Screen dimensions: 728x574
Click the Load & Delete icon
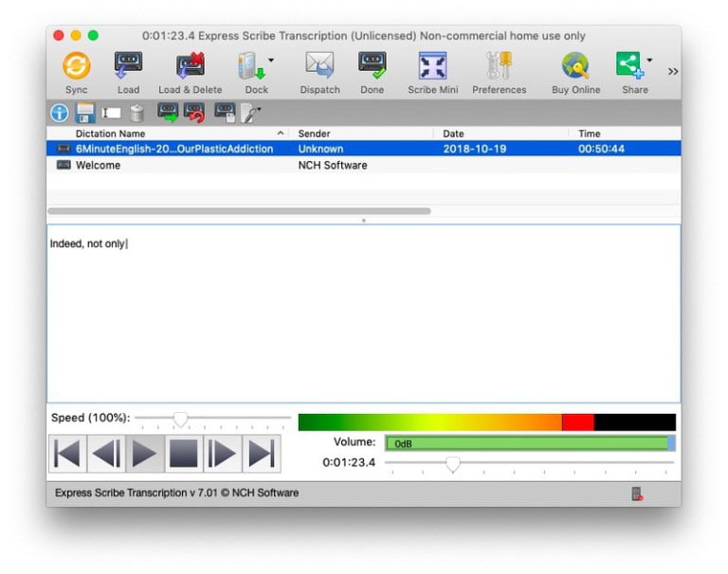(x=190, y=65)
